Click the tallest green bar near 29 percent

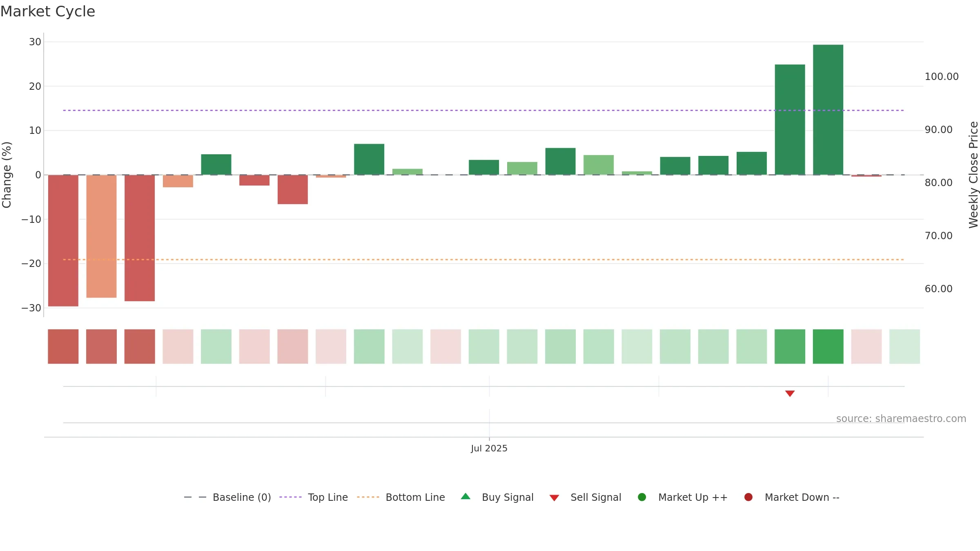[x=828, y=110]
